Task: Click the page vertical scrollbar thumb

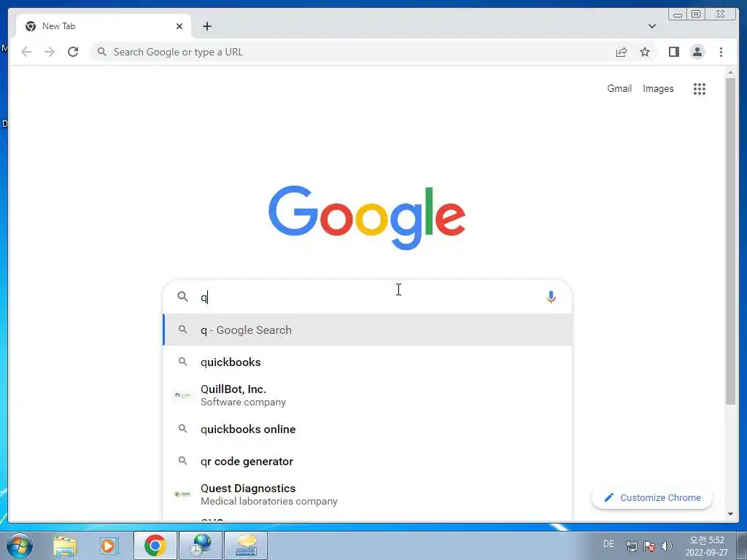Action: point(730,241)
